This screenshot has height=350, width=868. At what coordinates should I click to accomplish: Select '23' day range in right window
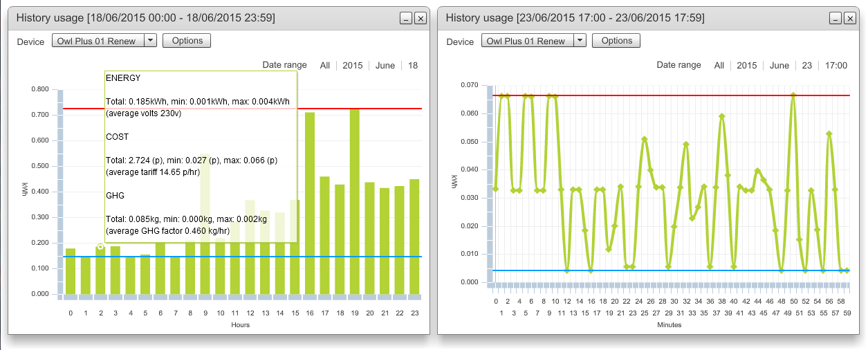[x=807, y=66]
